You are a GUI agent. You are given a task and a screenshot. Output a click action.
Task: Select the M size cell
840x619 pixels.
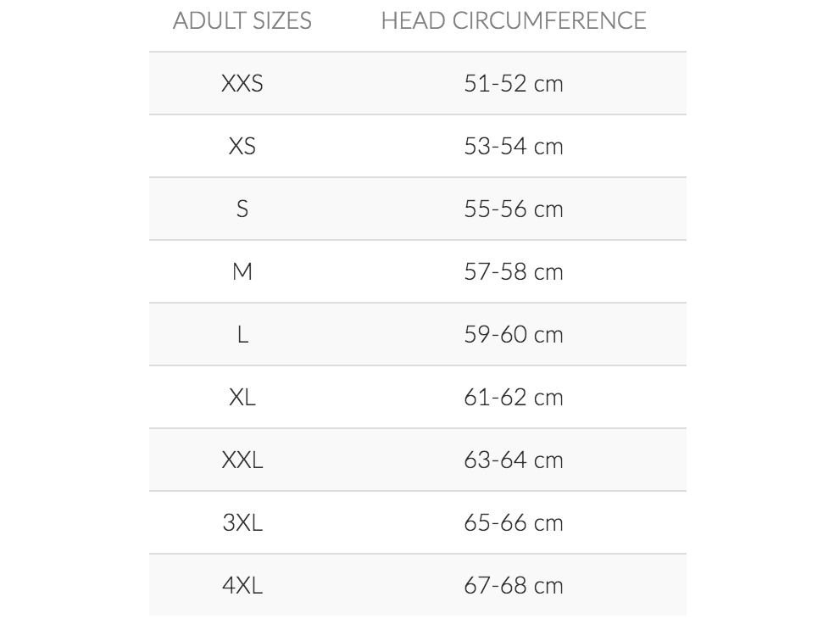point(242,271)
